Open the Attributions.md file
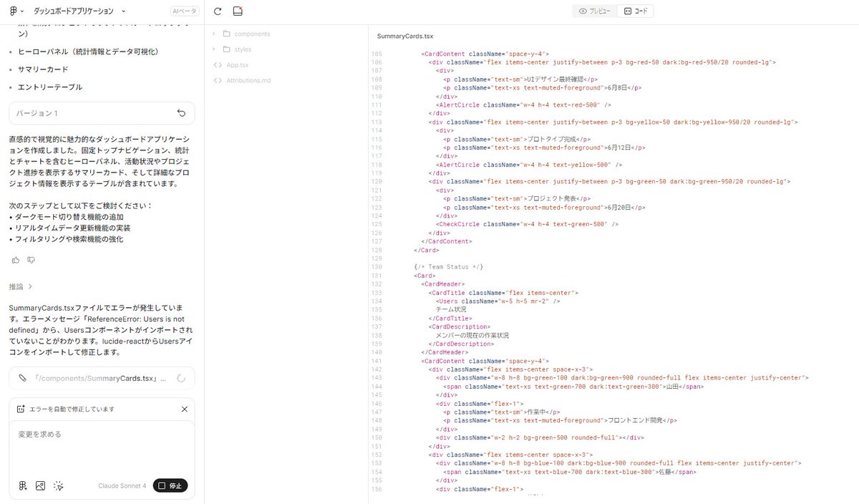The height and width of the screenshot is (504, 859). [248, 81]
